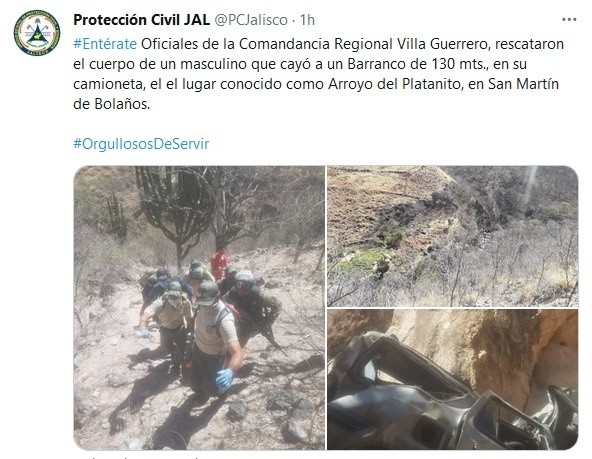Click the green vegetation patch in ravine photo
Viewport: 592px width, 459px height.
[361, 260]
